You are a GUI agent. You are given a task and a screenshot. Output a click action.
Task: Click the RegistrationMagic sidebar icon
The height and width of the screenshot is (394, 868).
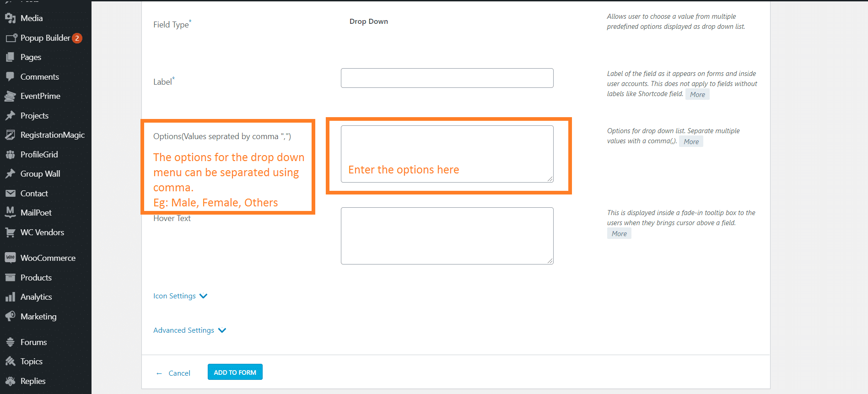(x=10, y=135)
